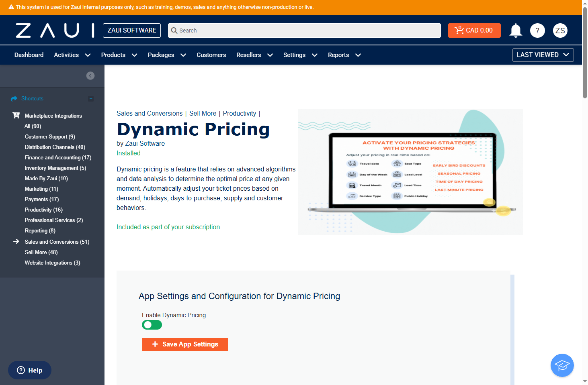This screenshot has width=588, height=385.
Task: Follow the Sales and Conversions breadcrumb link
Action: coord(150,114)
